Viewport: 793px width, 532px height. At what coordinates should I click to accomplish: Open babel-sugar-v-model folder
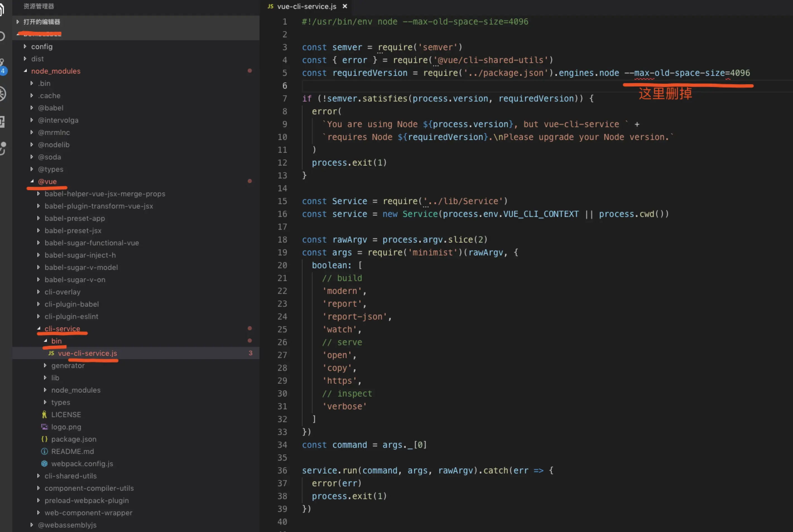[x=136, y=267]
